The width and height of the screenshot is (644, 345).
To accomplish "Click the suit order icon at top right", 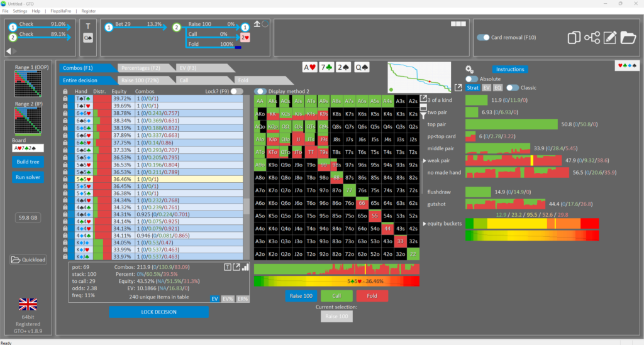I will tap(627, 65).
